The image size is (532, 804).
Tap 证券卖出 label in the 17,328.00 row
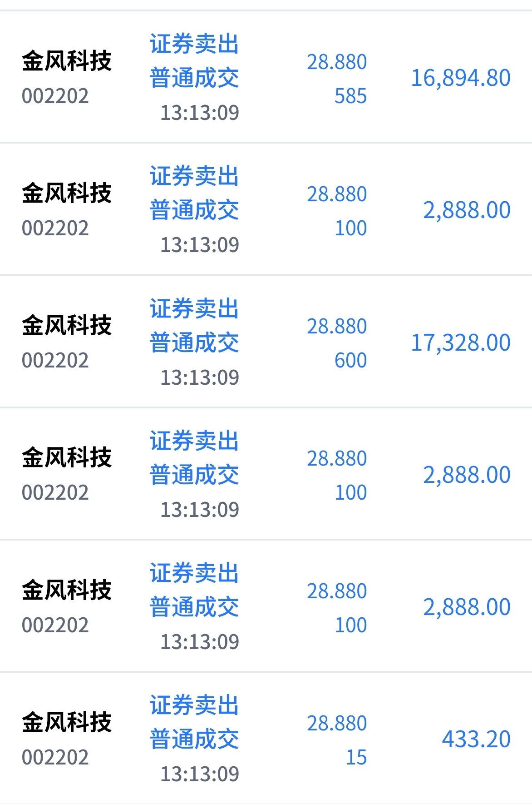coord(194,308)
